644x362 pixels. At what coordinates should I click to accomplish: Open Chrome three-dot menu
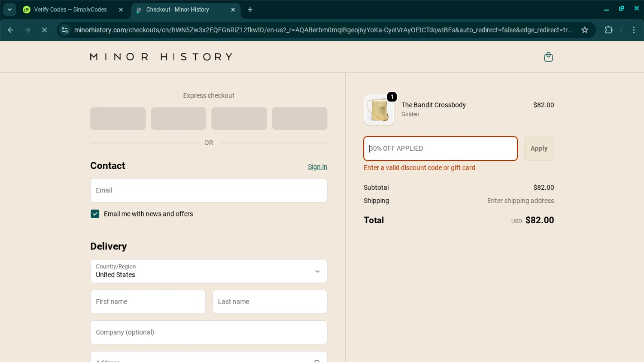(634, 30)
